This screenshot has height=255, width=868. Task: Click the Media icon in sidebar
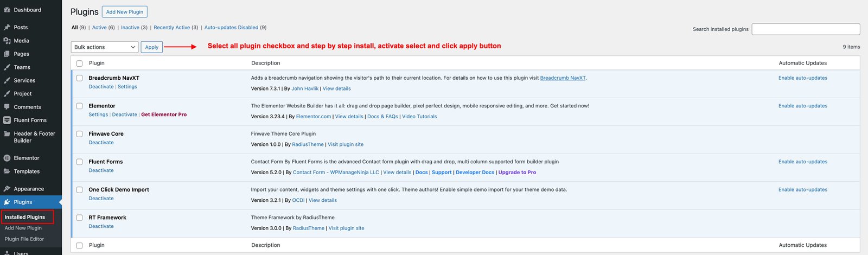point(7,41)
